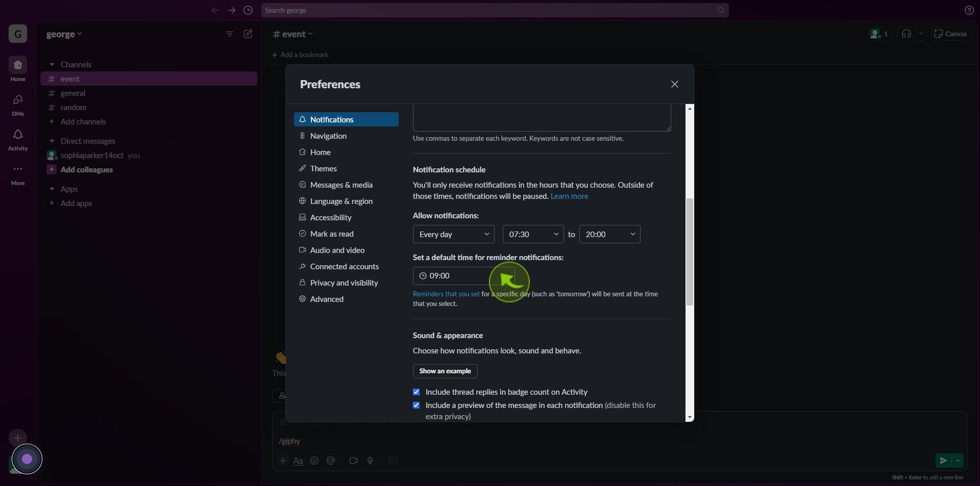The height and width of the screenshot is (486, 980).
Task: Uncheck include message preview in notifications
Action: click(416, 405)
